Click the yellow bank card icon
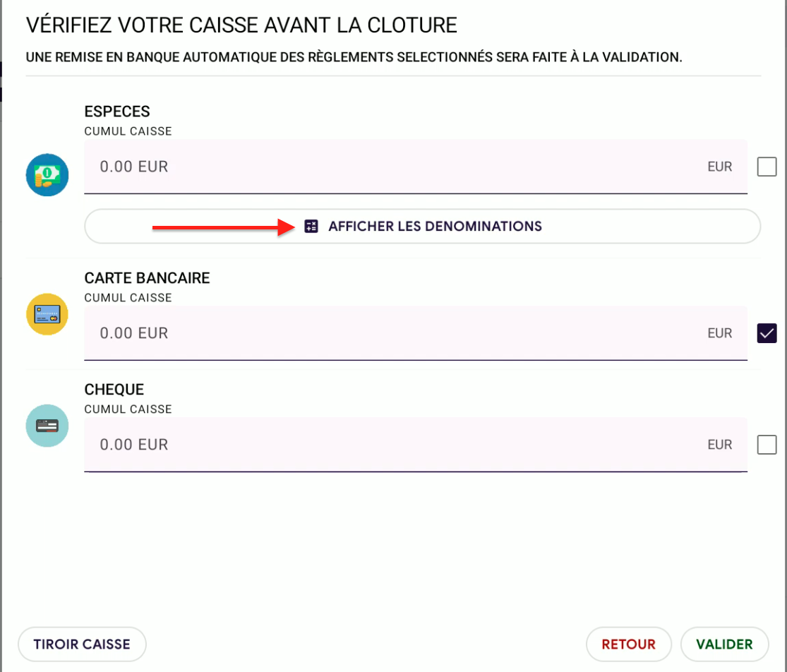Image resolution: width=787 pixels, height=672 pixels. (x=47, y=314)
